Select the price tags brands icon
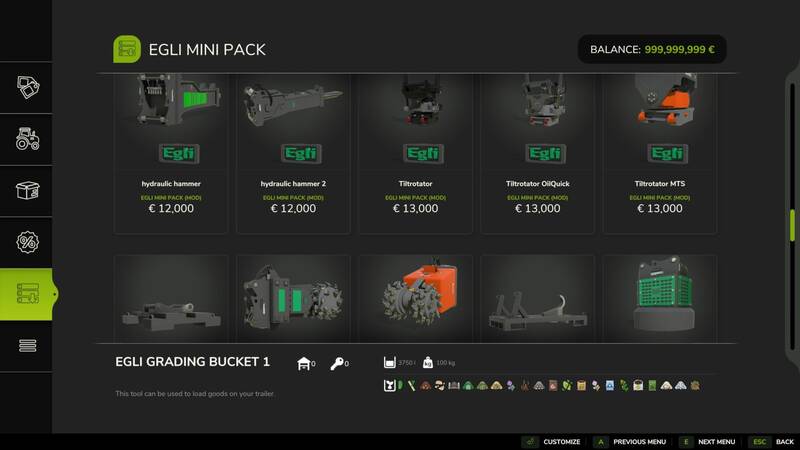Image resolution: width=800 pixels, height=450 pixels. point(27,87)
